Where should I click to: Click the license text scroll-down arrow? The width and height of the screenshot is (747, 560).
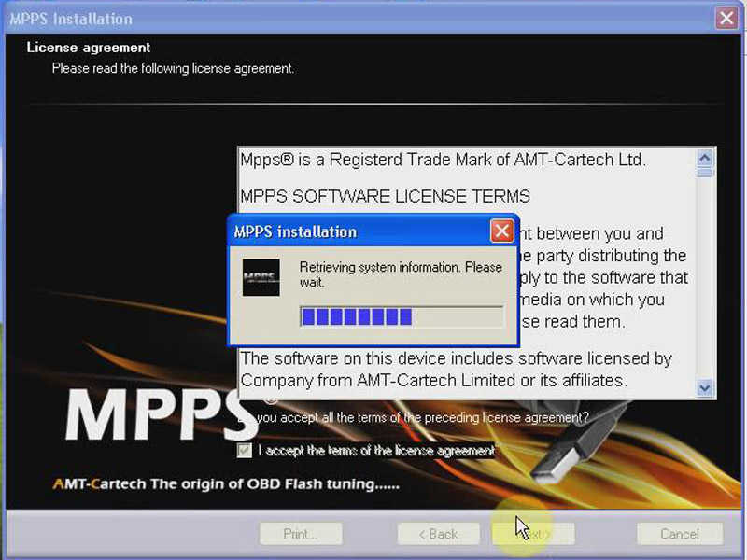[705, 388]
